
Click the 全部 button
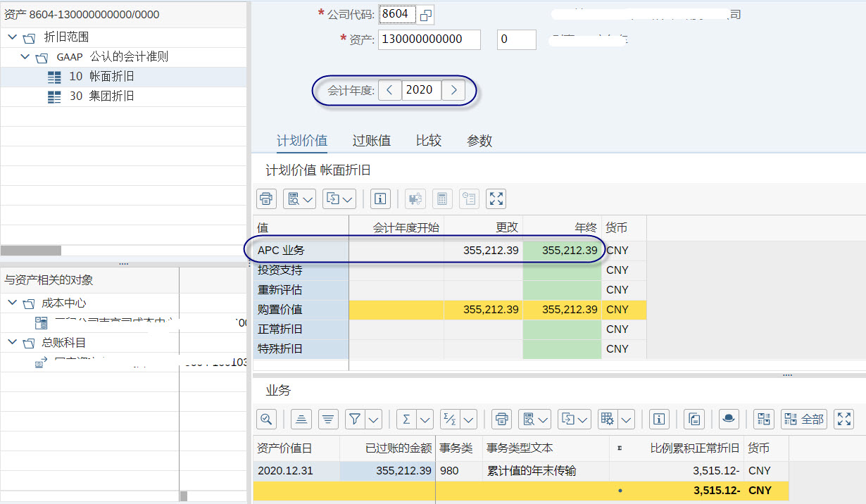[803, 420]
